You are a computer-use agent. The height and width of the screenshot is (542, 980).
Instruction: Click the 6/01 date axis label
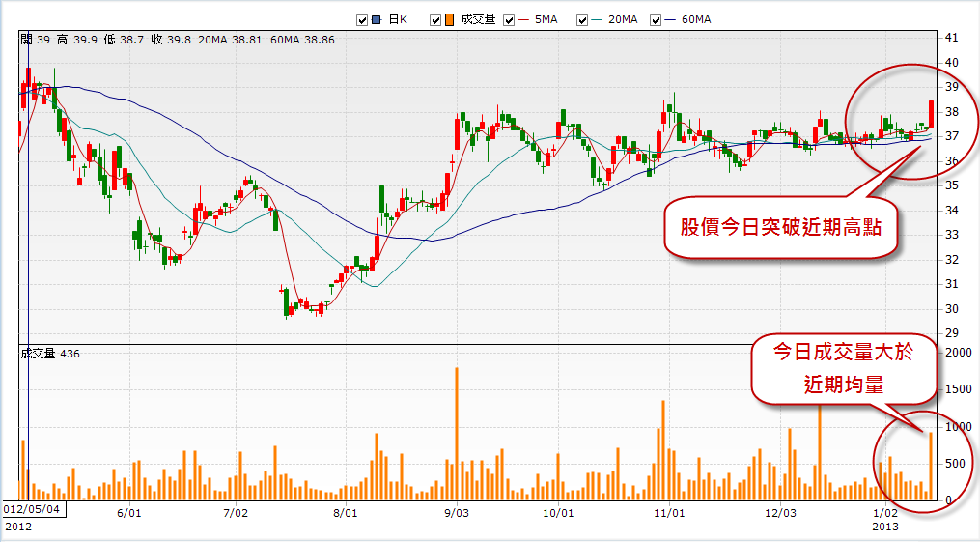[128, 513]
